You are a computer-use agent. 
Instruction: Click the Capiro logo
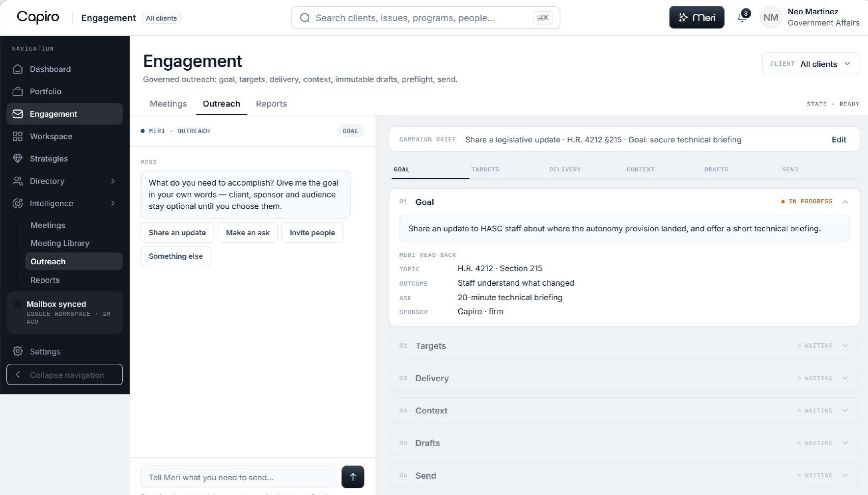38,17
